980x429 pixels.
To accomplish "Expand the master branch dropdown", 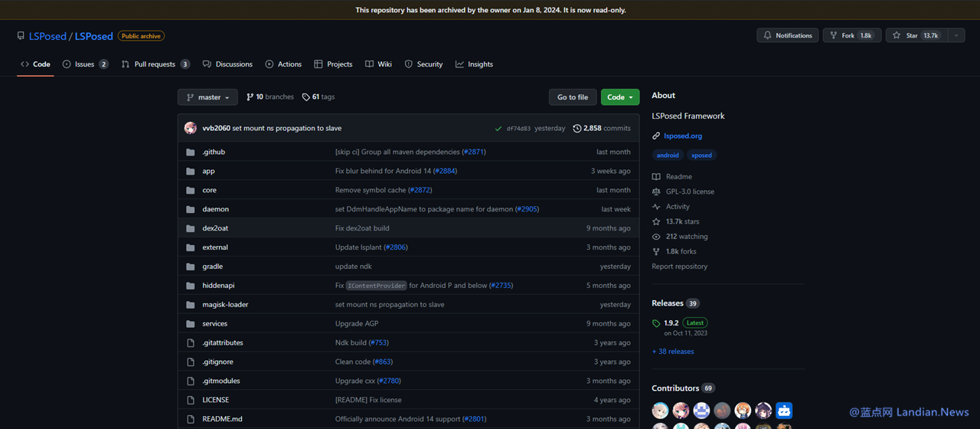I will 207,97.
